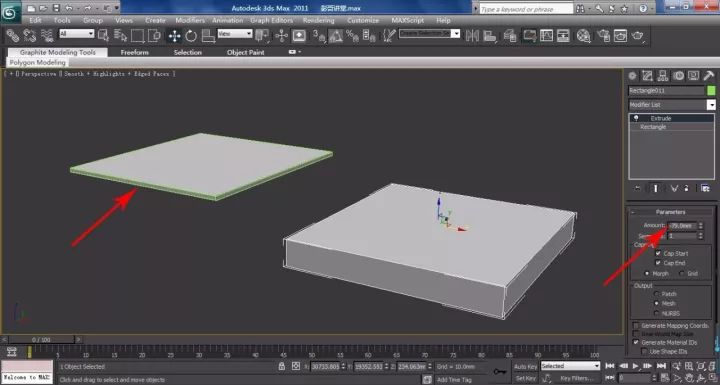Activate the Select and Scale tool
The image size is (720, 385).
pyautogui.click(x=208, y=36)
